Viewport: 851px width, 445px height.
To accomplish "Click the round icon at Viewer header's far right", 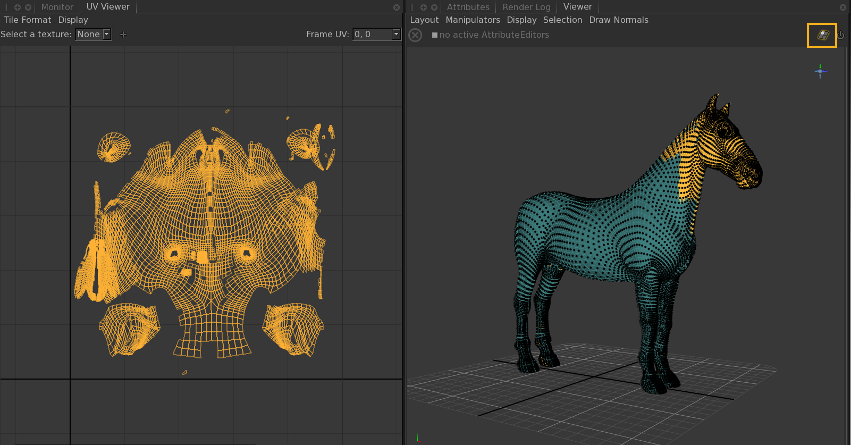I will [844, 7].
